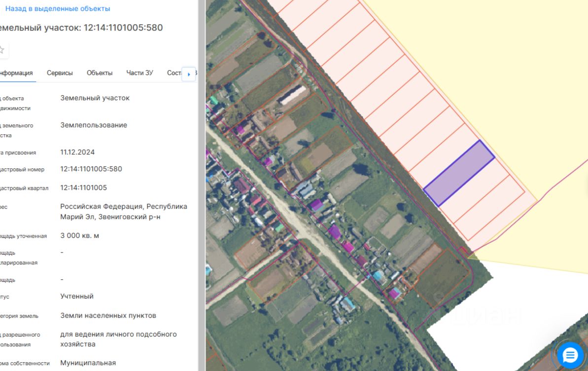Image resolution: width=588 pixels, height=371 pixels.
Task: Click the vertical divider between panel and map
Action: tap(202, 185)
